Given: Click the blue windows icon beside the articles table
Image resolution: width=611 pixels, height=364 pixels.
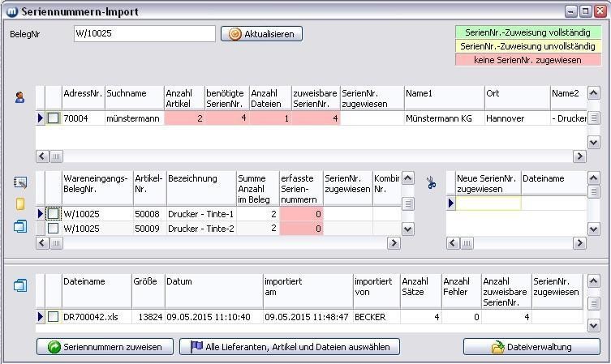Looking at the screenshot, I should point(20,227).
